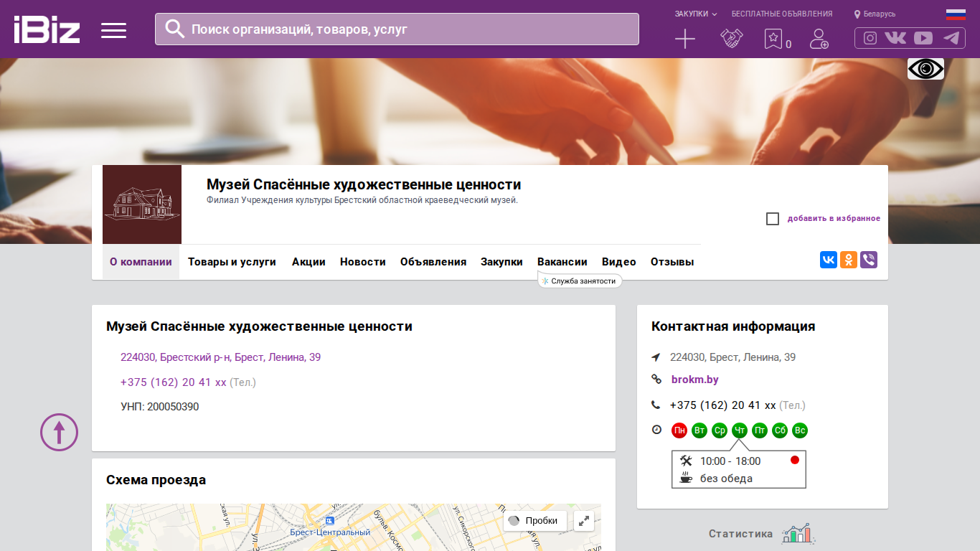Viewport: 980px width, 551px height.
Task: Open YouTube icon in header
Action: [923, 38]
